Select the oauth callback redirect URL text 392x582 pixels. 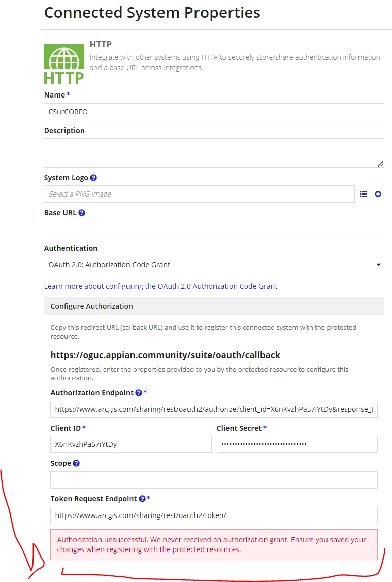coord(165,355)
